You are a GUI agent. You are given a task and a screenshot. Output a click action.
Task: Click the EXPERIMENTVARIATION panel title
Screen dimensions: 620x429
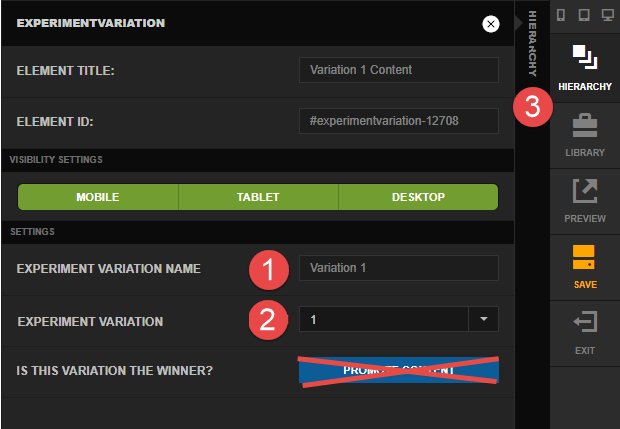pos(91,23)
